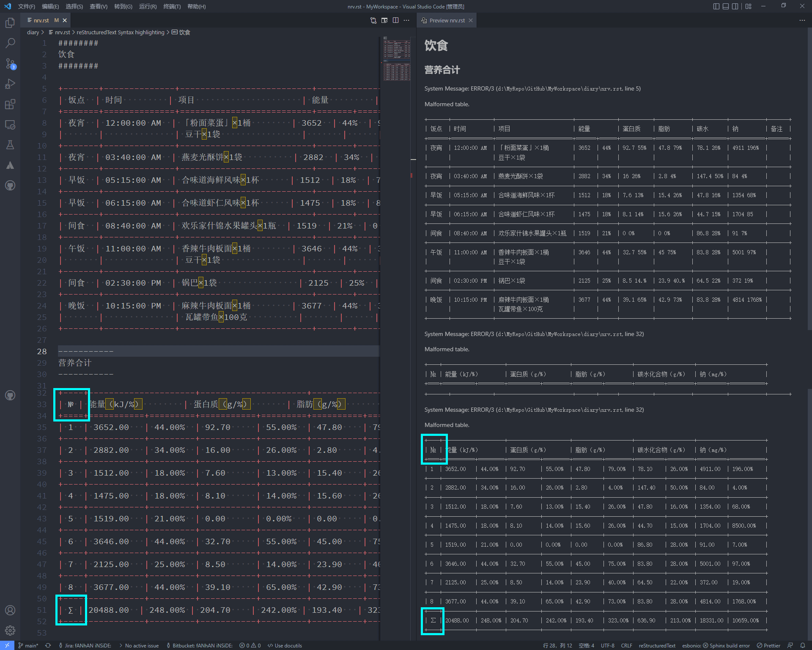Open the 帮助(H) menu

coord(196,6)
